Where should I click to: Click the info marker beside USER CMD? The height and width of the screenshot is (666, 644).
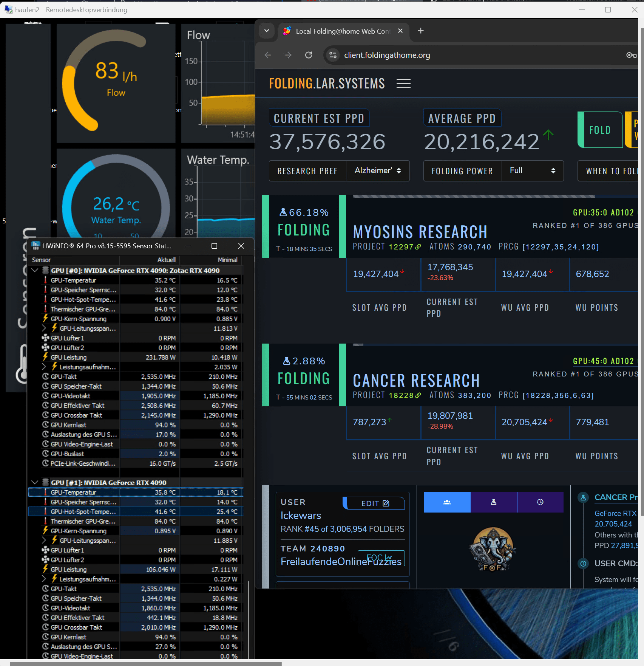point(583,564)
